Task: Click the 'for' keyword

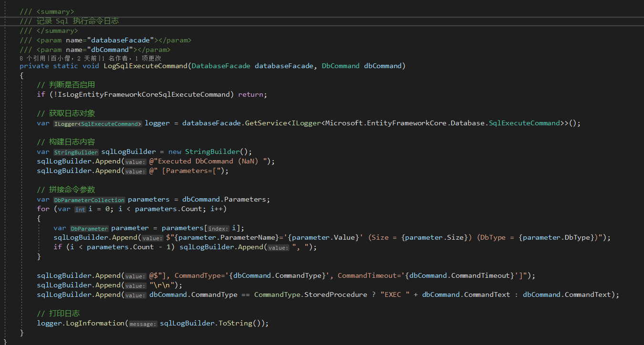Action: (43, 209)
